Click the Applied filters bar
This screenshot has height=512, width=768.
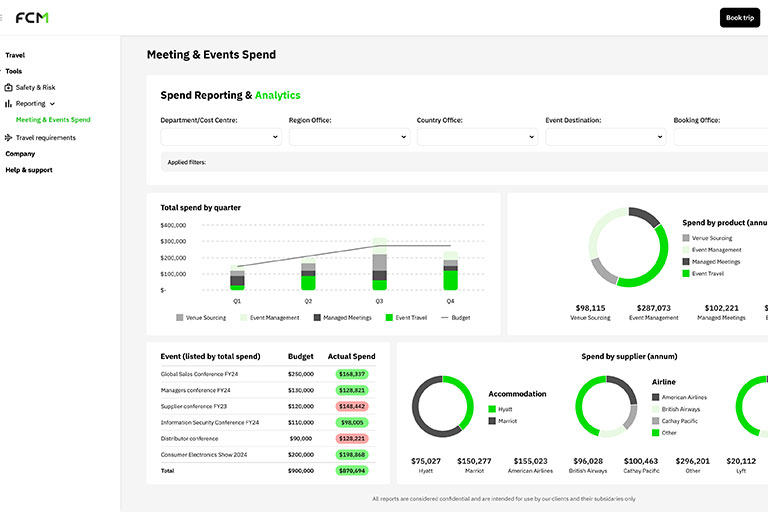(465, 162)
